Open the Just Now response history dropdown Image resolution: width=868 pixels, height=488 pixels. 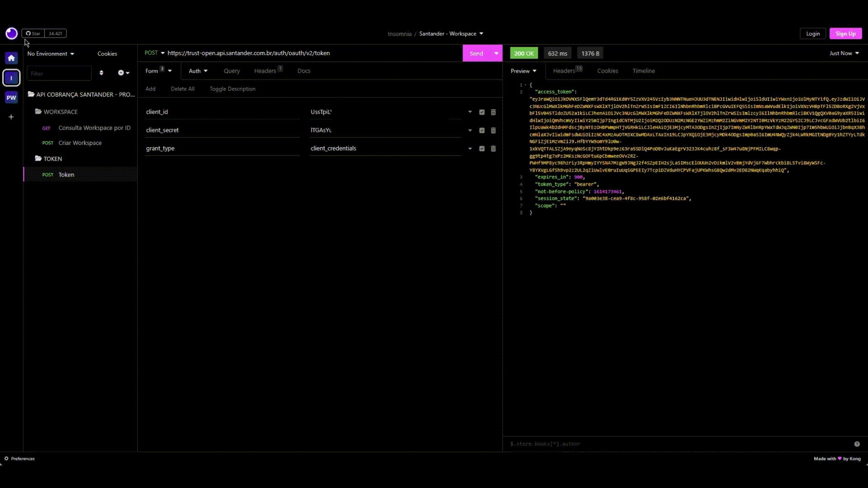pyautogui.click(x=844, y=53)
